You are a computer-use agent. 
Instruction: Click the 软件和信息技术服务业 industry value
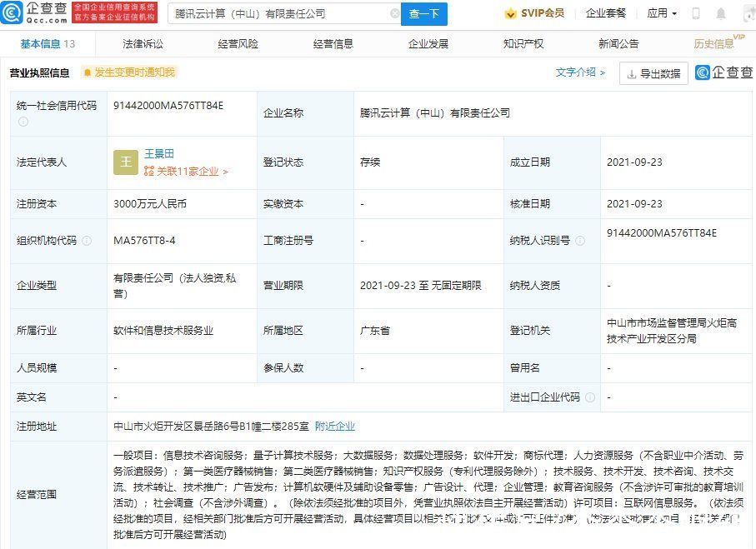click(163, 331)
